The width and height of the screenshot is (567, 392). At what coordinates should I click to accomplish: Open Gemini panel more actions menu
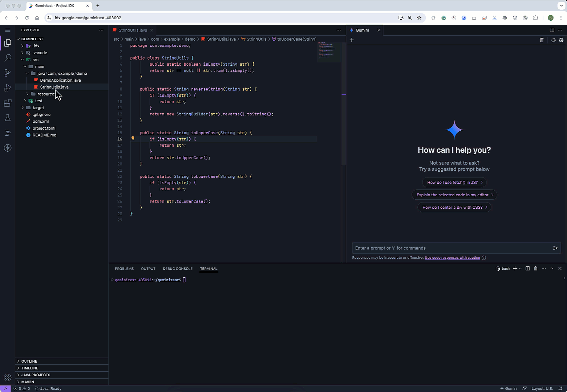point(560,30)
